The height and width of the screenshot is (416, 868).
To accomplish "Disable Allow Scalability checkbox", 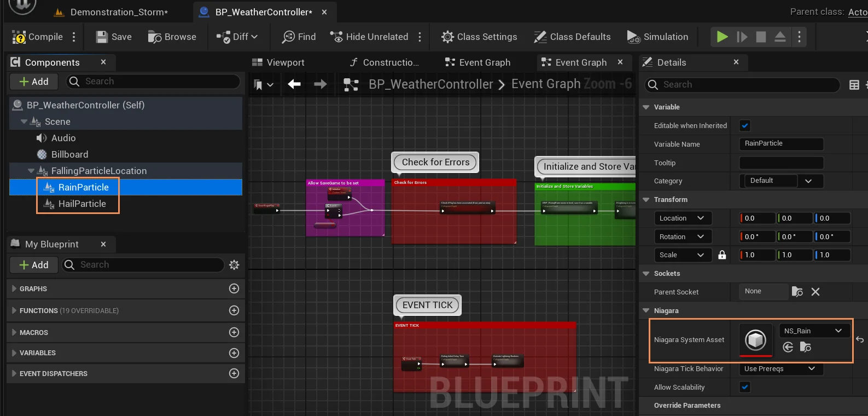I will pos(745,388).
